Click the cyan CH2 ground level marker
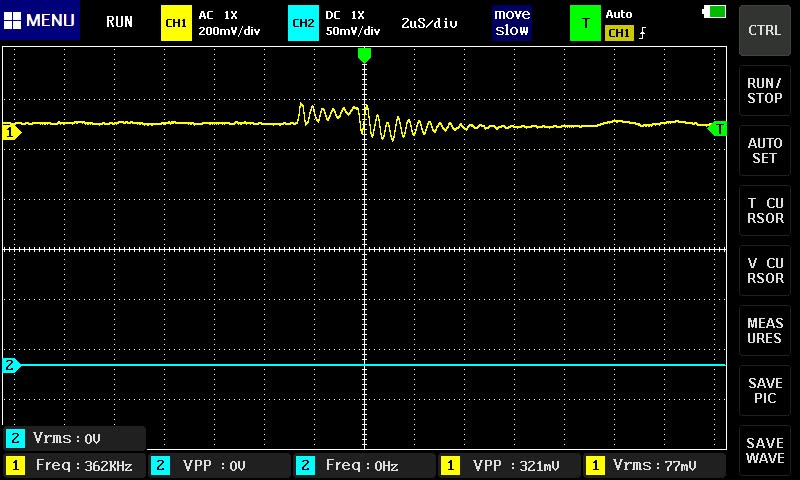 11,365
